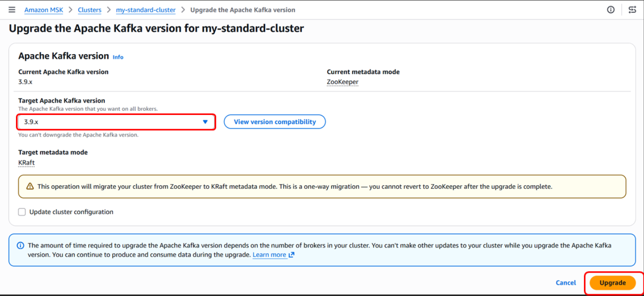Click ZooKeeper current metadata mode value
The image size is (644, 296).
[343, 82]
